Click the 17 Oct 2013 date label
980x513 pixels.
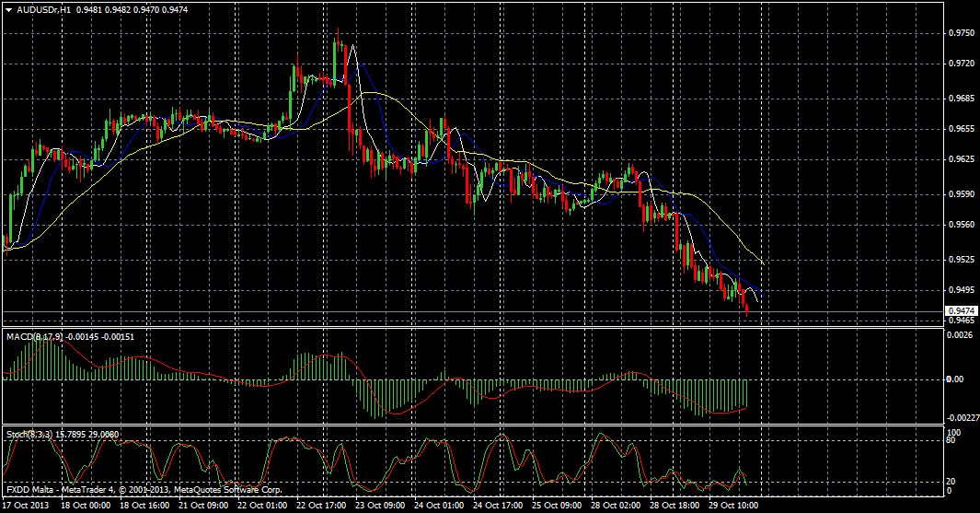click(28, 506)
